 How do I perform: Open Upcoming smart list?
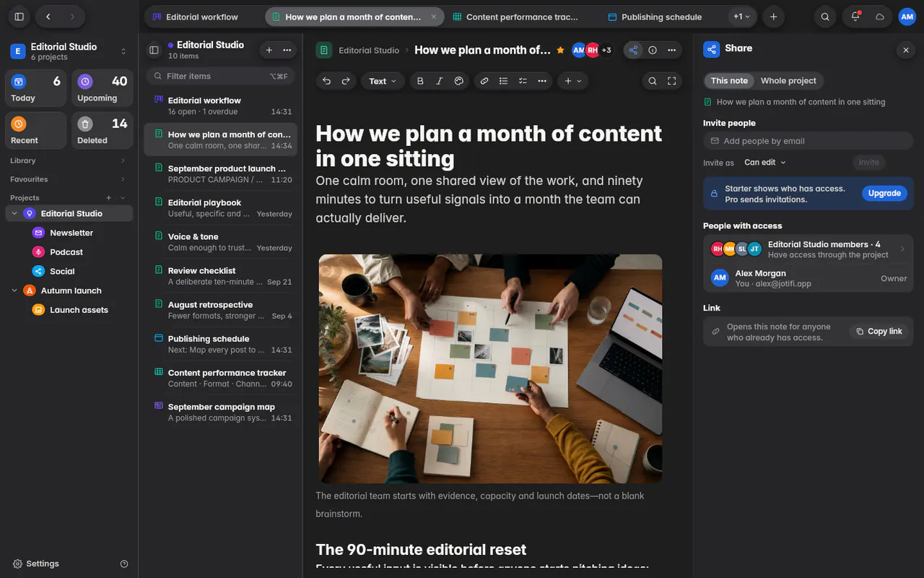pyautogui.click(x=102, y=89)
